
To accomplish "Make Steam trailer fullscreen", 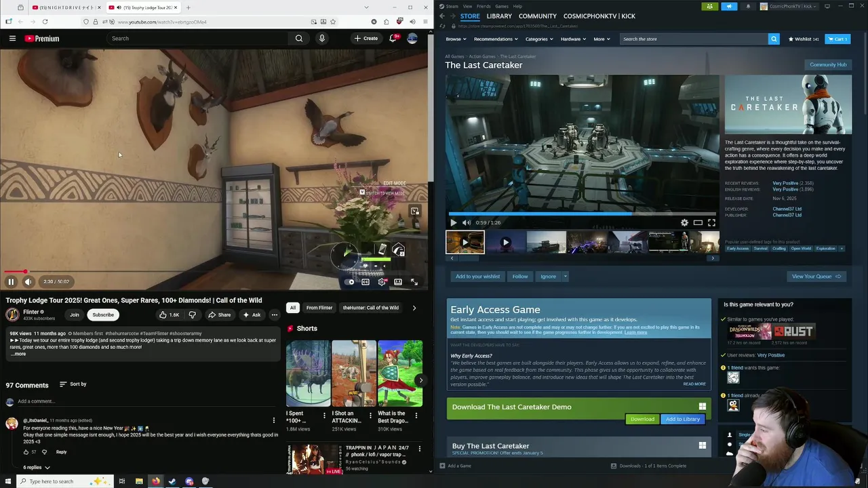I will click(x=711, y=222).
